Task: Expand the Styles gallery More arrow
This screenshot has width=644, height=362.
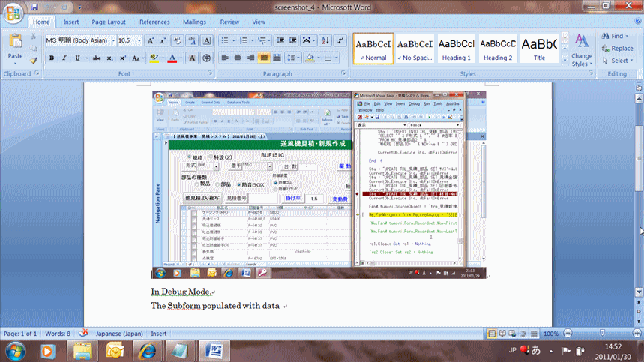Action: point(565,59)
